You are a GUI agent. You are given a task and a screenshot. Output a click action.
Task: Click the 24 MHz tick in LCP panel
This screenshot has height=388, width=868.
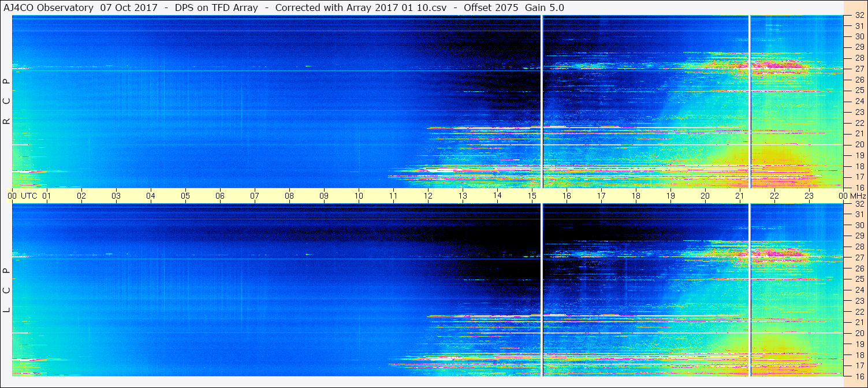point(859,290)
